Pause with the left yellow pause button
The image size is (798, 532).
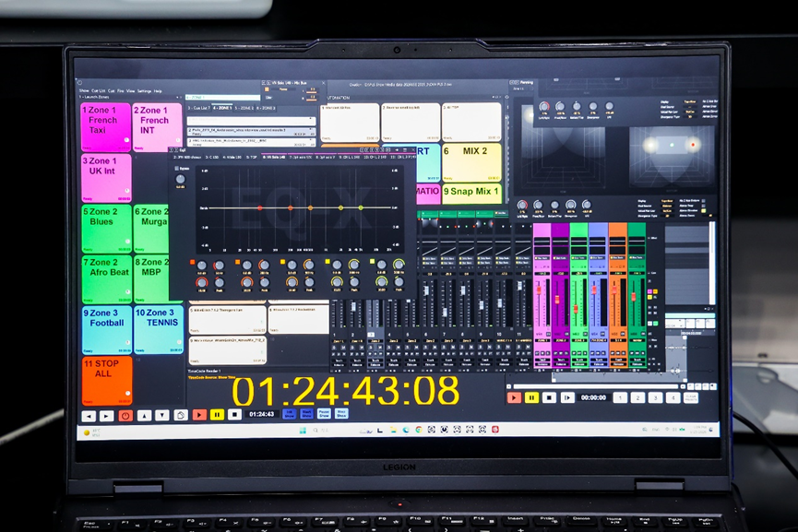[217, 415]
